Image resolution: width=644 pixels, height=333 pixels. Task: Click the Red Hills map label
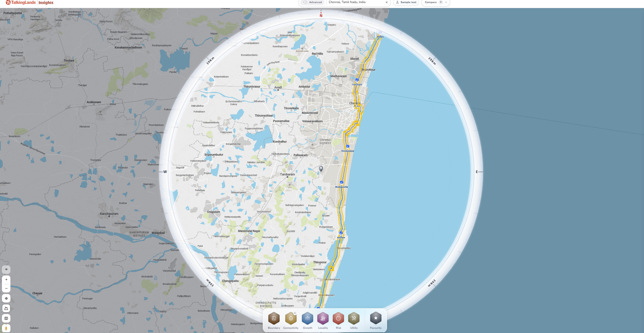click(x=318, y=54)
